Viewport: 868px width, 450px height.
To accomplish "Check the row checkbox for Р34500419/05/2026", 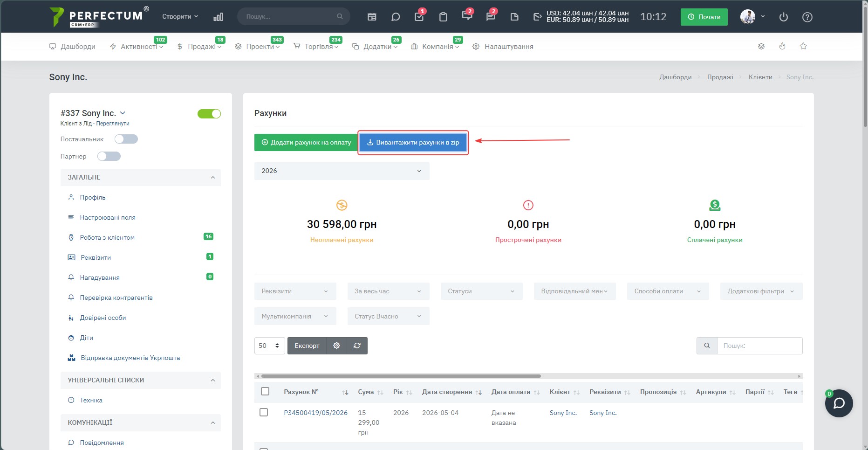I will 264,412.
